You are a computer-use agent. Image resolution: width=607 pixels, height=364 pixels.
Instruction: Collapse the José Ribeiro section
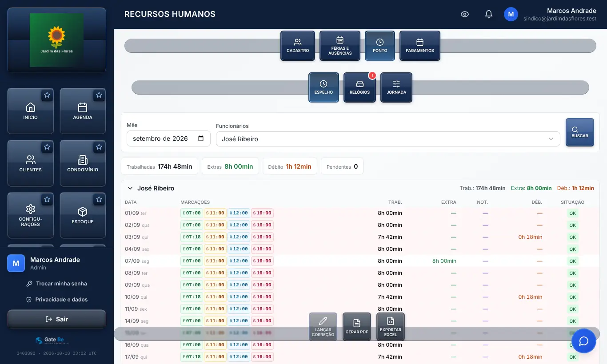[130, 188]
